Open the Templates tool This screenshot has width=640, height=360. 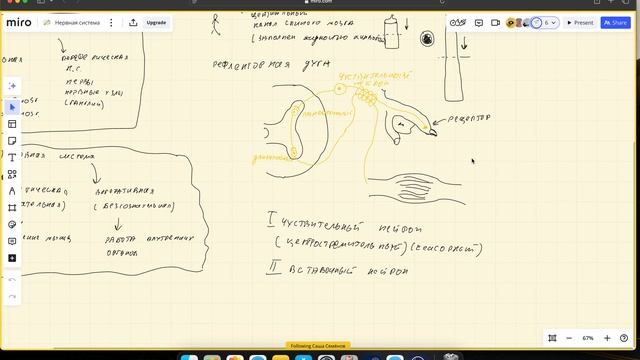pos(12,124)
